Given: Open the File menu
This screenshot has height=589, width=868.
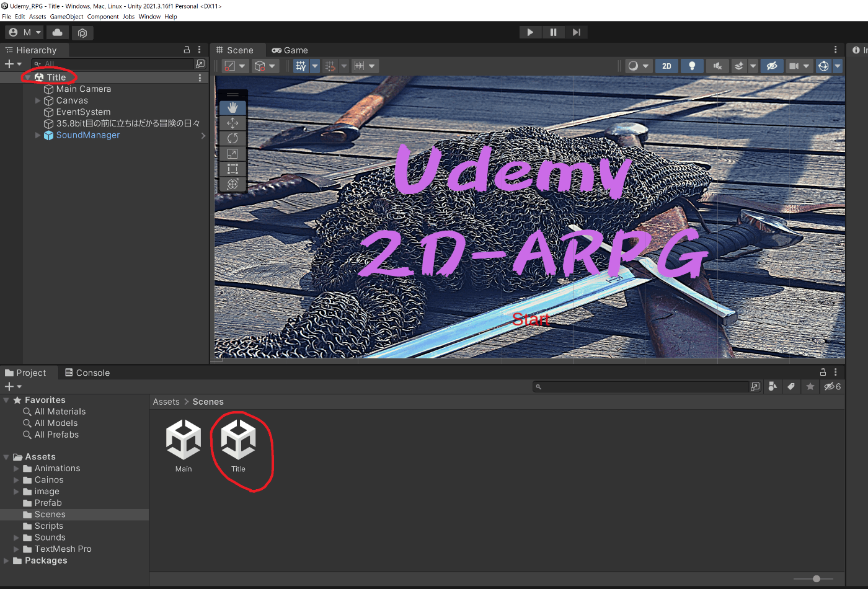Looking at the screenshot, I should (6, 17).
